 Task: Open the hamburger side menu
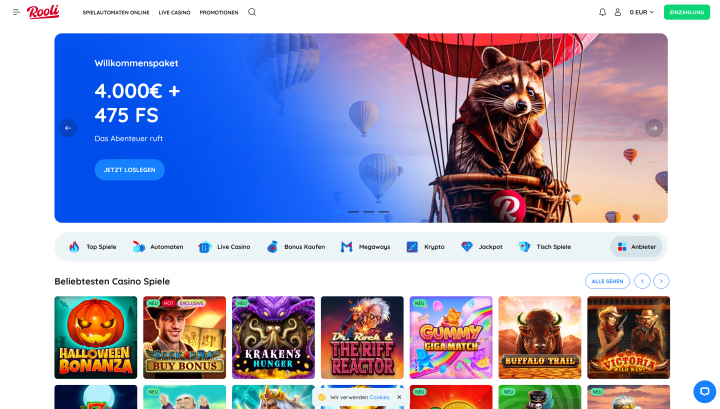(17, 12)
